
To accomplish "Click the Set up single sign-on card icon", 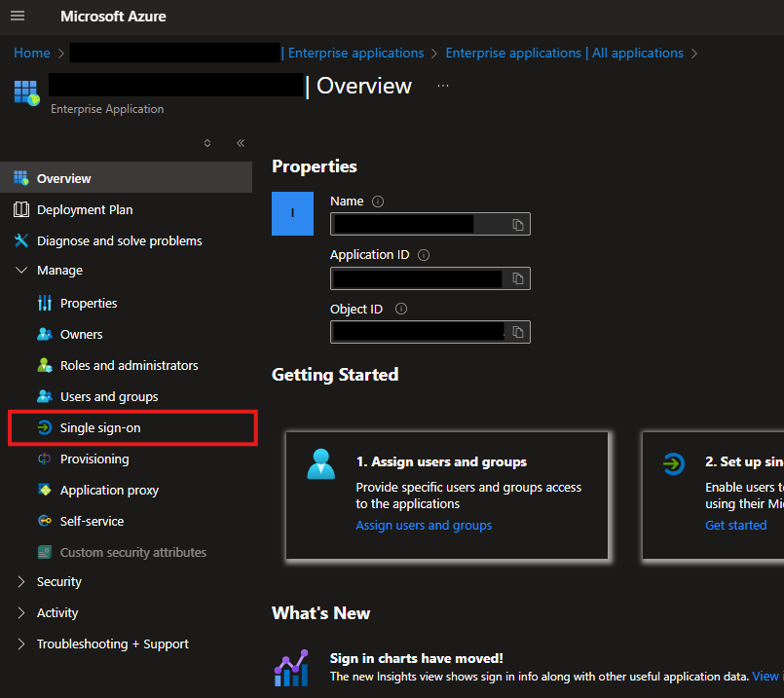I will coord(674,463).
